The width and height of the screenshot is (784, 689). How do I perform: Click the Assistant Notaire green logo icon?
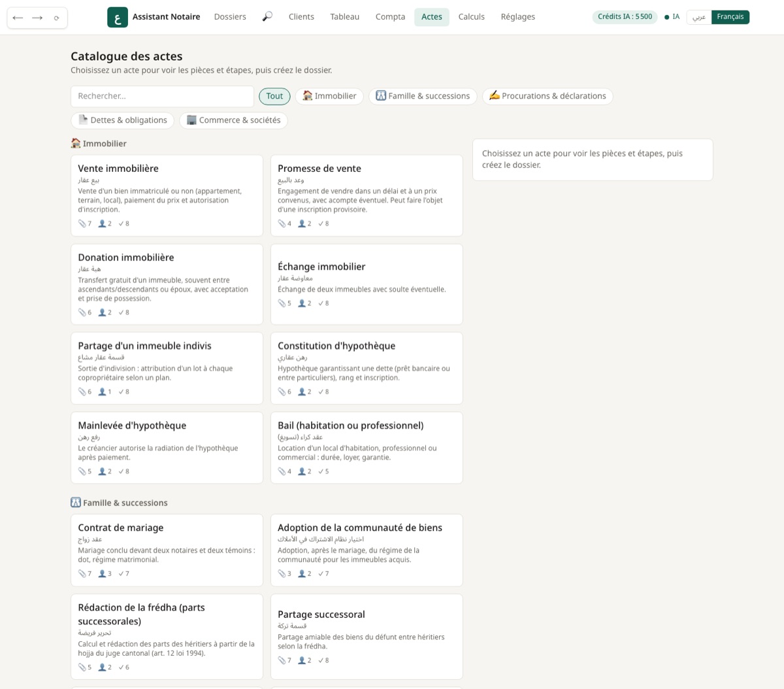click(117, 17)
